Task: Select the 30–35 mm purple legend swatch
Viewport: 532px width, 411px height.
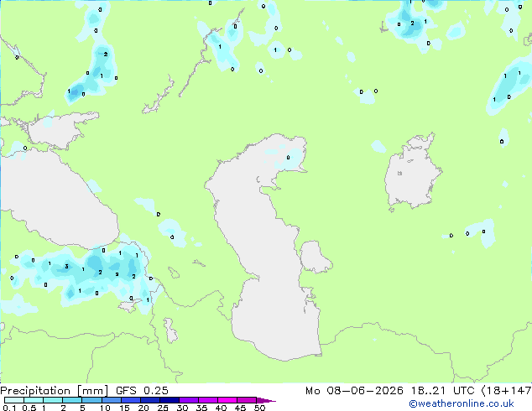Action: click(188, 400)
